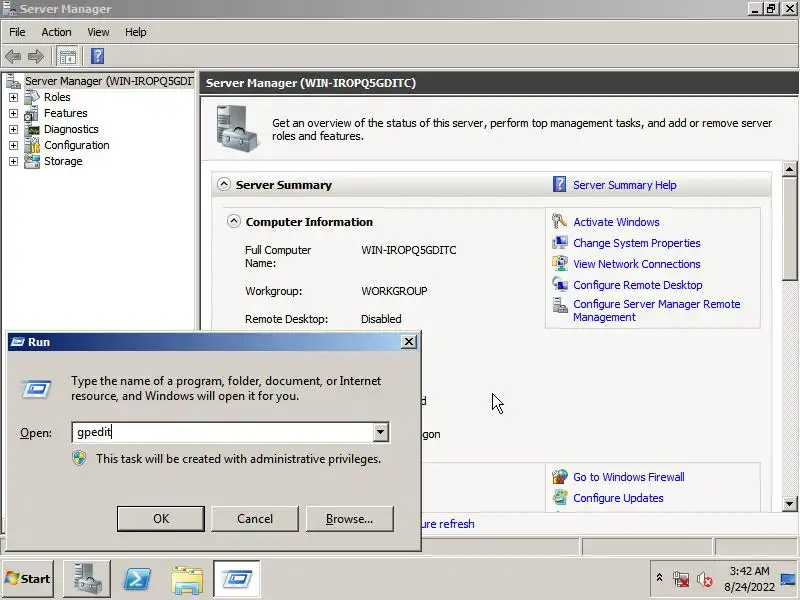800x600 pixels.
Task: Collapse the Server Summary section
Action: click(x=223, y=184)
